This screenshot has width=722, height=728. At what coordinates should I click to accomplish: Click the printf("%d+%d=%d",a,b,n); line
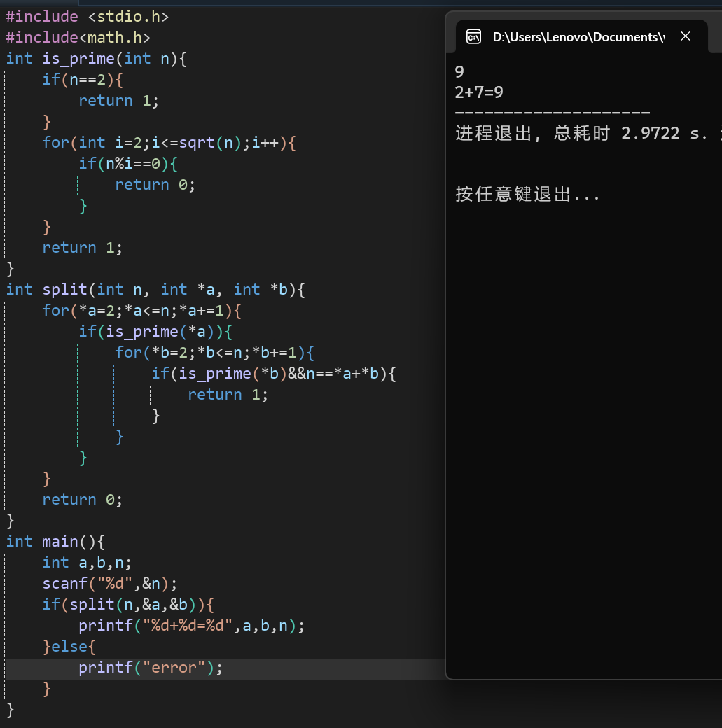(x=191, y=625)
